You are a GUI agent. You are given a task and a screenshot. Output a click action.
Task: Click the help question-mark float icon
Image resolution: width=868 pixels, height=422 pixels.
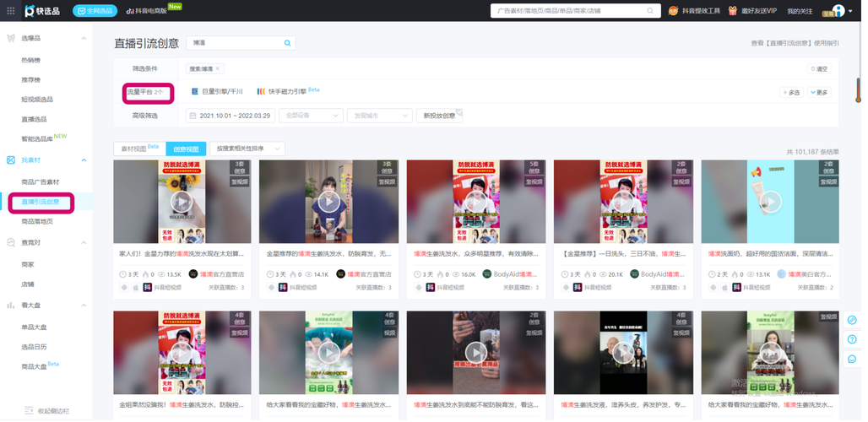852,339
